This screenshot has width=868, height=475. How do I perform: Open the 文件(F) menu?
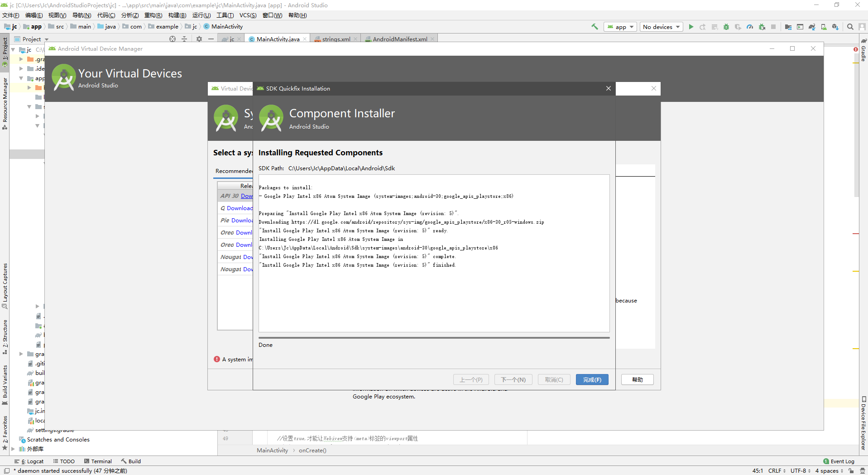(11, 15)
